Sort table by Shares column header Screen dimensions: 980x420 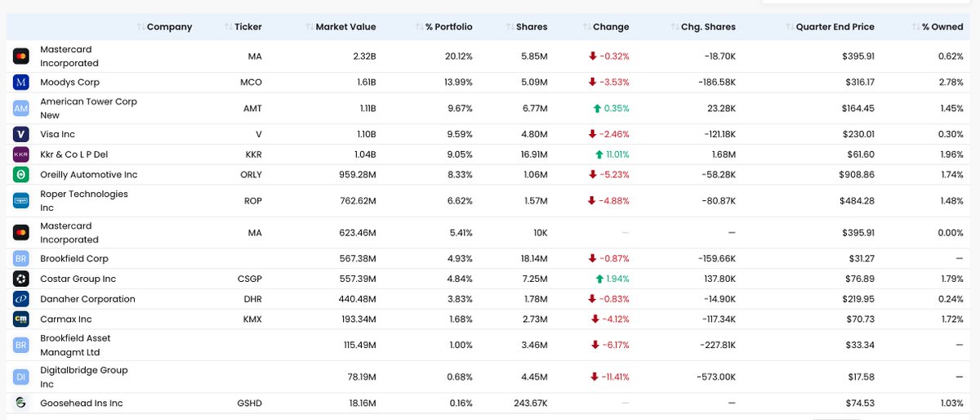[x=526, y=27]
